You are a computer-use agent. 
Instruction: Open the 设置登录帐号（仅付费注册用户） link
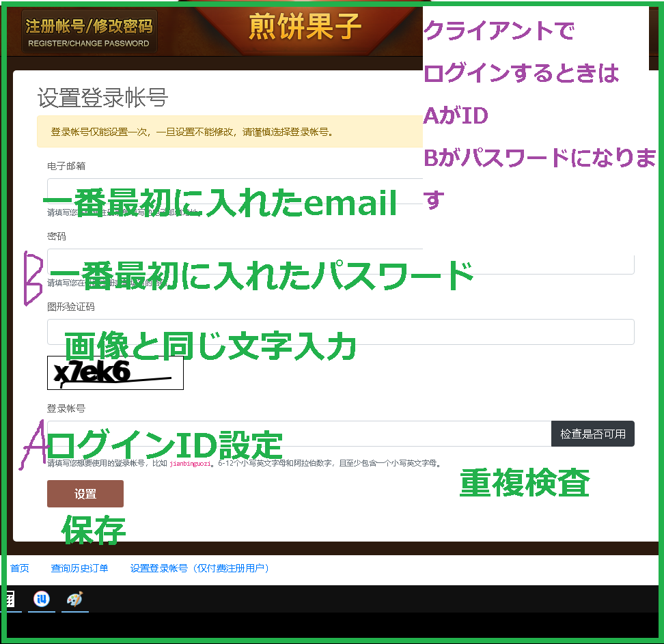pos(199,568)
